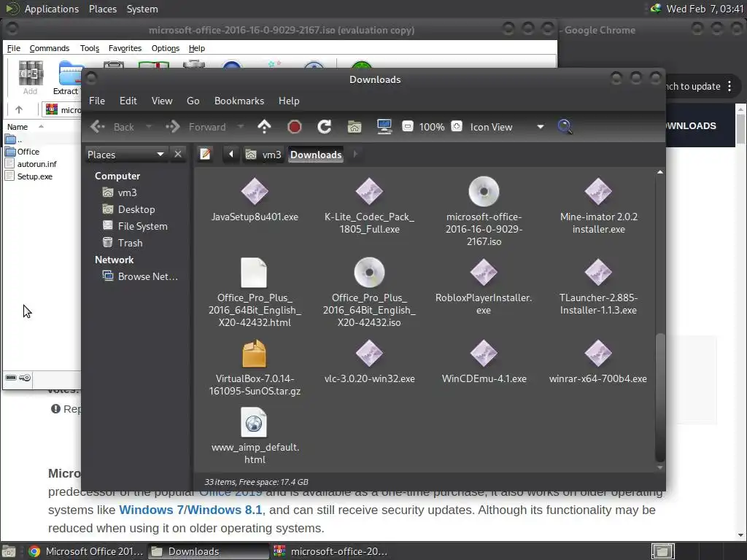Image resolution: width=747 pixels, height=560 pixels.
Task: Open the Home folder from toolbar icon
Action: [355, 127]
